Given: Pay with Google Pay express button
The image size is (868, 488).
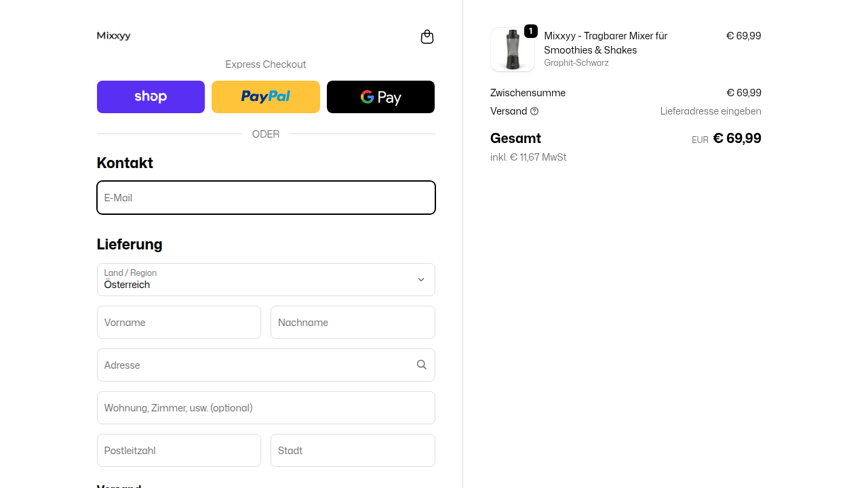Looking at the screenshot, I should tap(380, 97).
